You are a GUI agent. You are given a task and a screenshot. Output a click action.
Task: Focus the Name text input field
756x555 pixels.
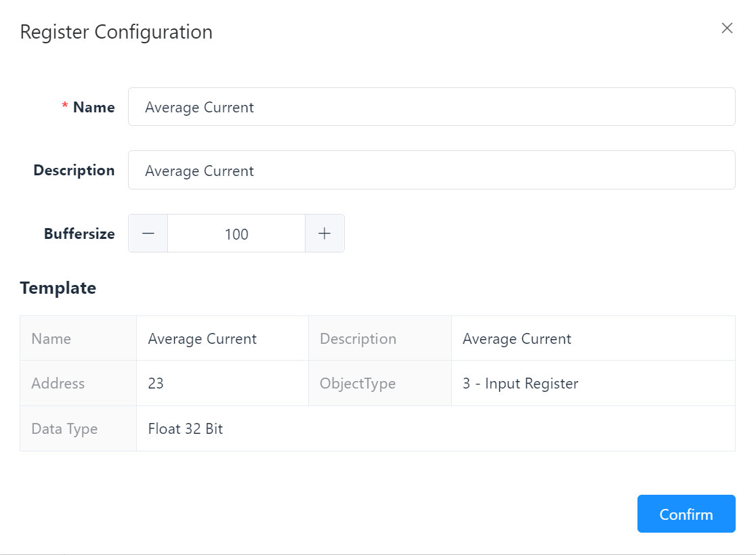(431, 107)
